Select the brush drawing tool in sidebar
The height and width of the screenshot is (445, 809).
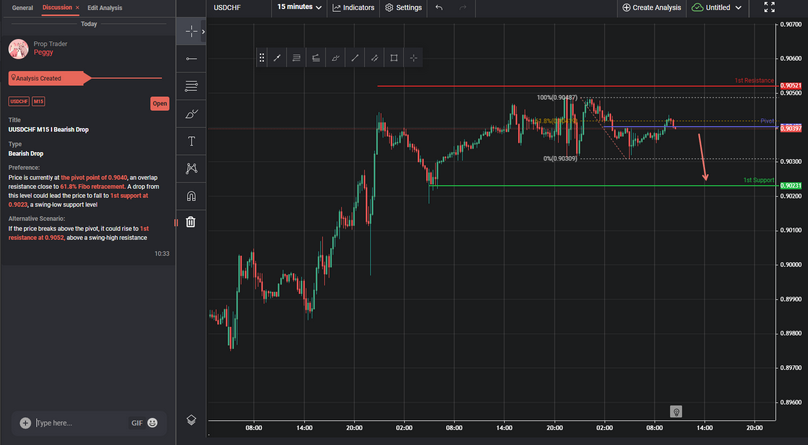point(191,114)
